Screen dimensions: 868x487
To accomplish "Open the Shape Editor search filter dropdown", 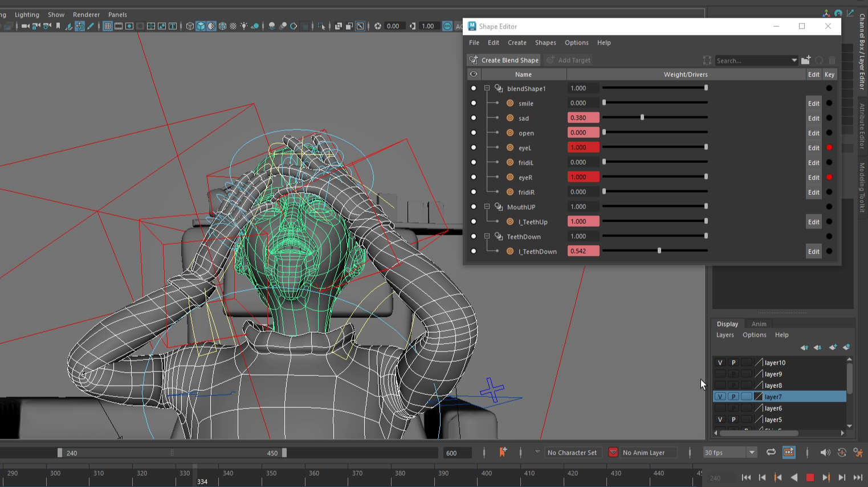I will coord(794,60).
